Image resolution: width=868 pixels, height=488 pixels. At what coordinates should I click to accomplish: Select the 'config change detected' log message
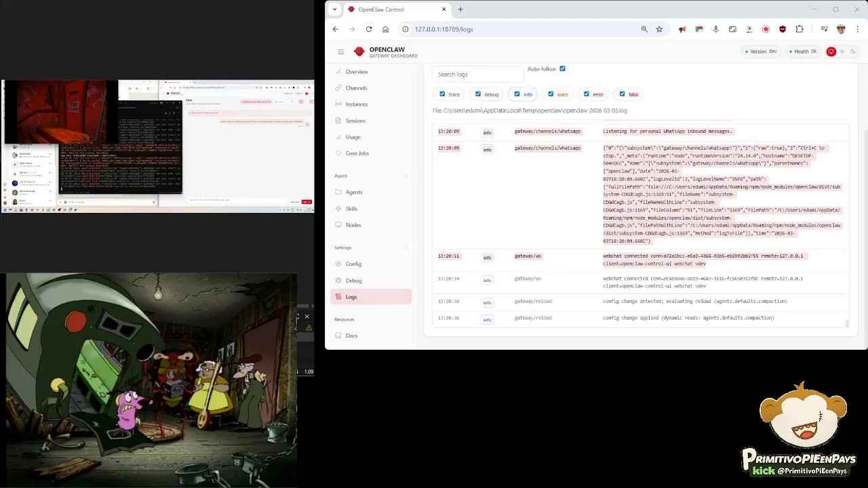tap(695, 301)
